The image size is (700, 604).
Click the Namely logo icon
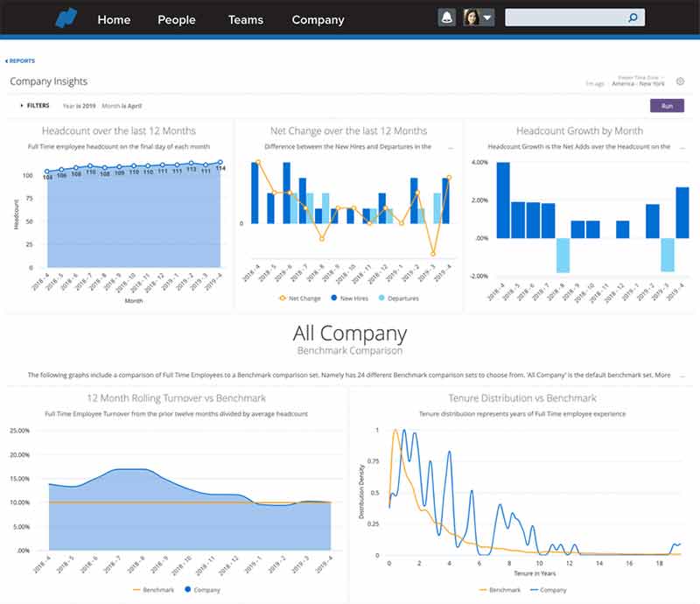66,18
